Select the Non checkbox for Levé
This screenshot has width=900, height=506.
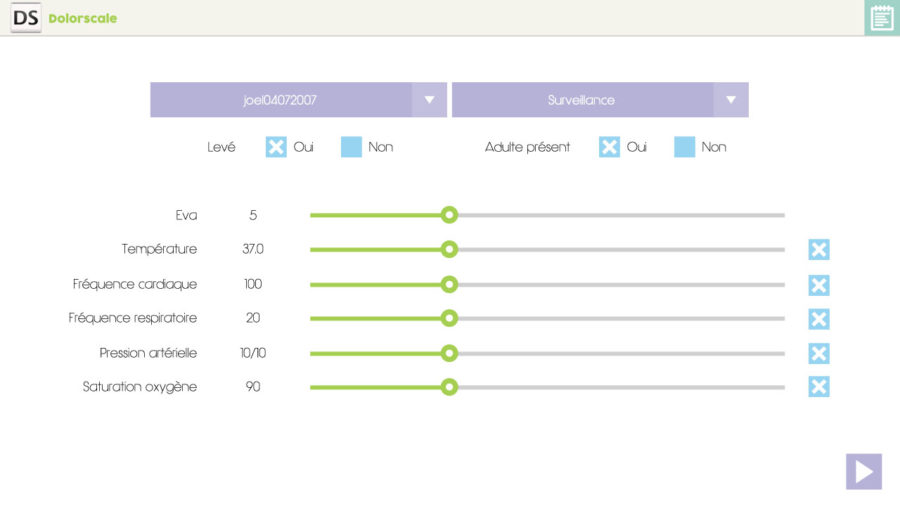tap(351, 147)
